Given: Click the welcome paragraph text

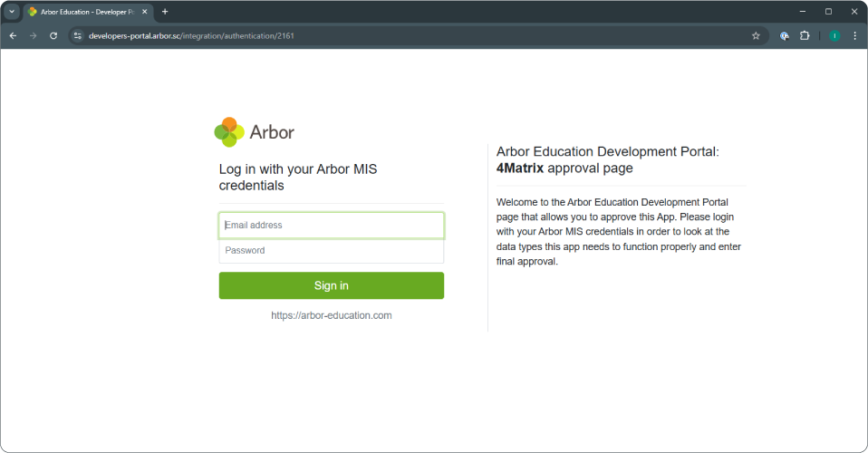Looking at the screenshot, I should 618,232.
